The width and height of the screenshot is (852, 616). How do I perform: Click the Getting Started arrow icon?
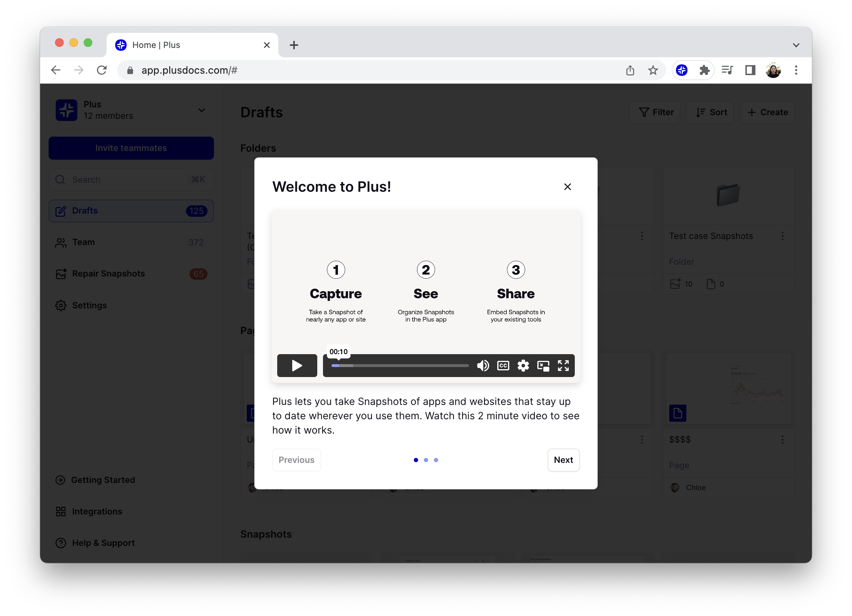[x=60, y=480]
